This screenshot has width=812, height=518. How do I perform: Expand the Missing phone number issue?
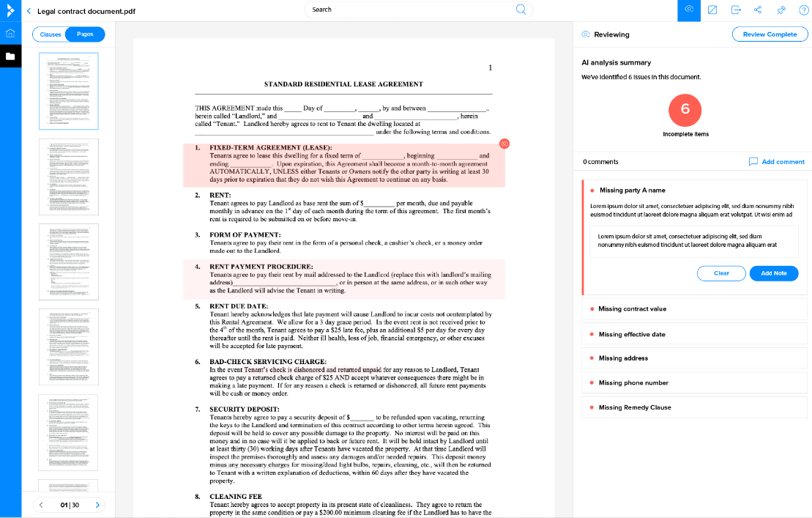pos(694,382)
